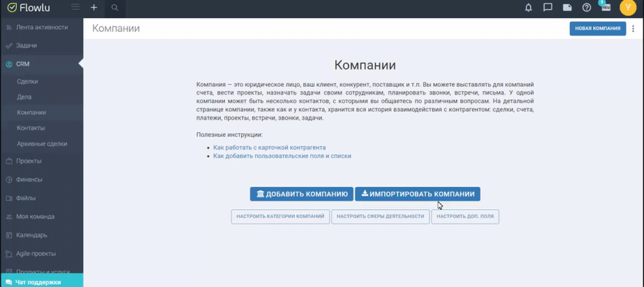Open the quick-add plus icon

(x=93, y=7)
